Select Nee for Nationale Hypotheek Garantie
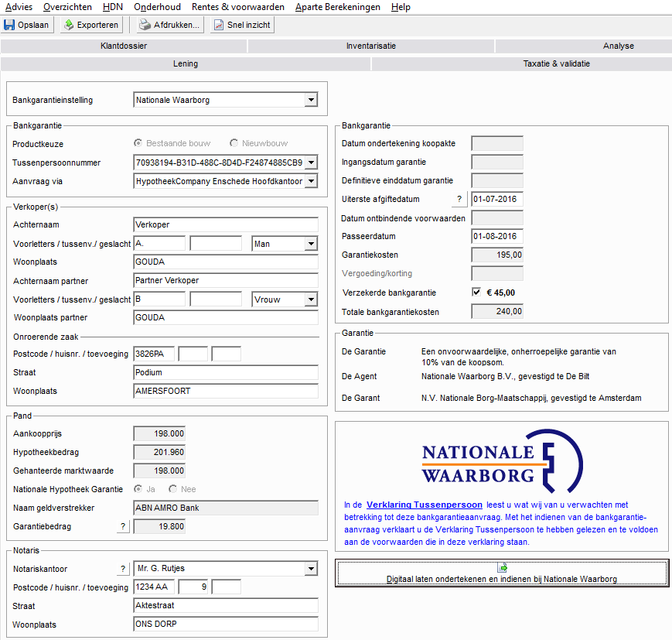Screen dimensions: 672x640 point(172,489)
